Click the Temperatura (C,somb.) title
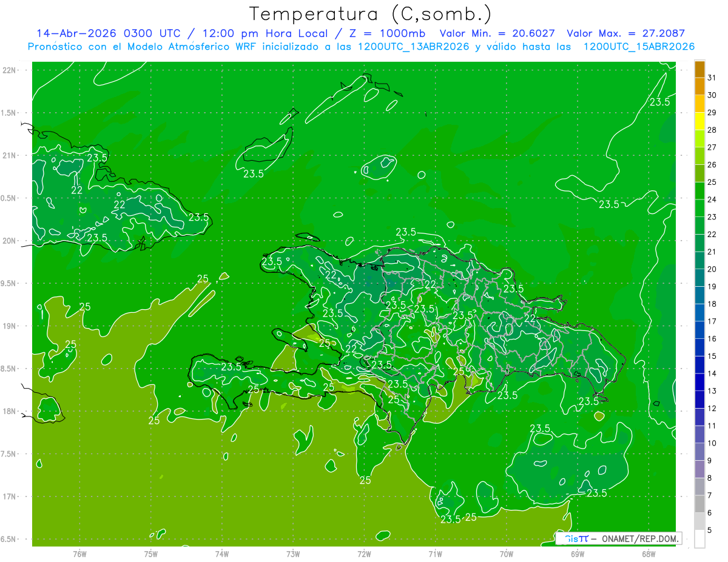The image size is (728, 562). [x=370, y=14]
